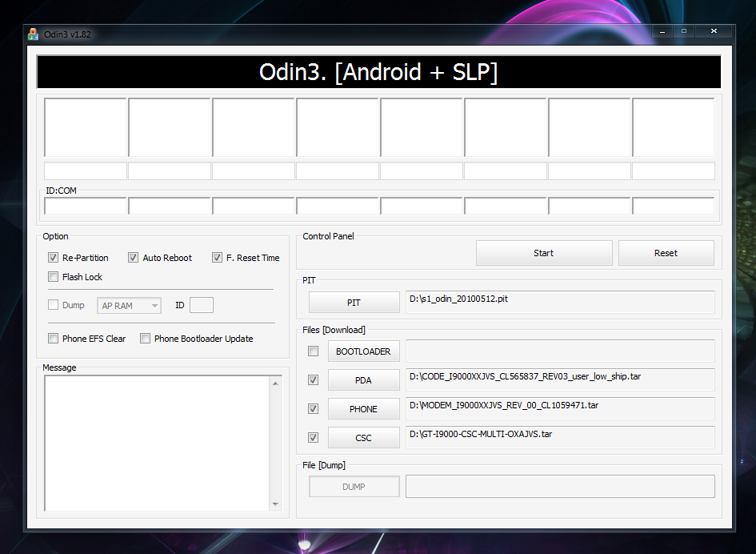Viewport: 756px width, 554px height.
Task: Click the Odin3 app icon in title bar
Action: coord(33,34)
